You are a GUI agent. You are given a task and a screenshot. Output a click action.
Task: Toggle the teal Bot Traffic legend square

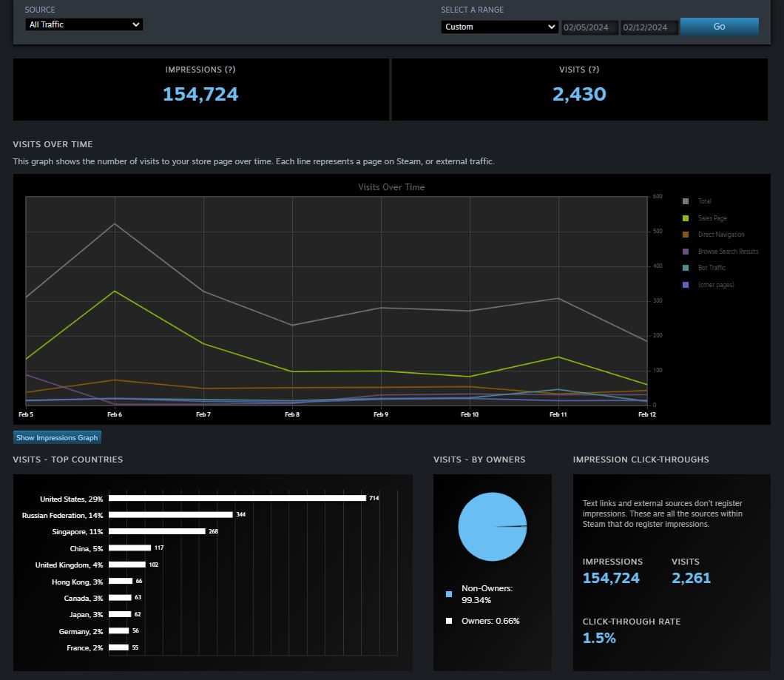pyautogui.click(x=686, y=268)
